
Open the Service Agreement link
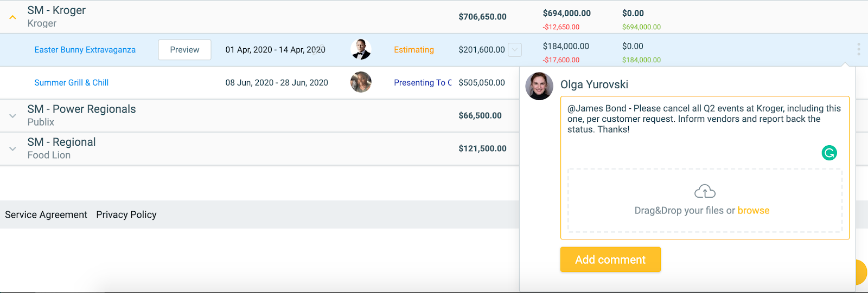coord(46,214)
